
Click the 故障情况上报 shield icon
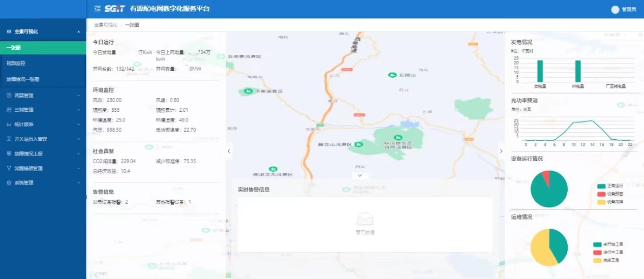coord(9,153)
